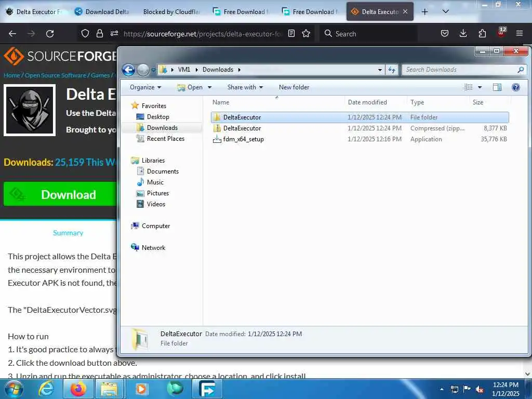Click Open in Explorer toolbar
Viewport: 532px width, 399px height.
[190, 87]
